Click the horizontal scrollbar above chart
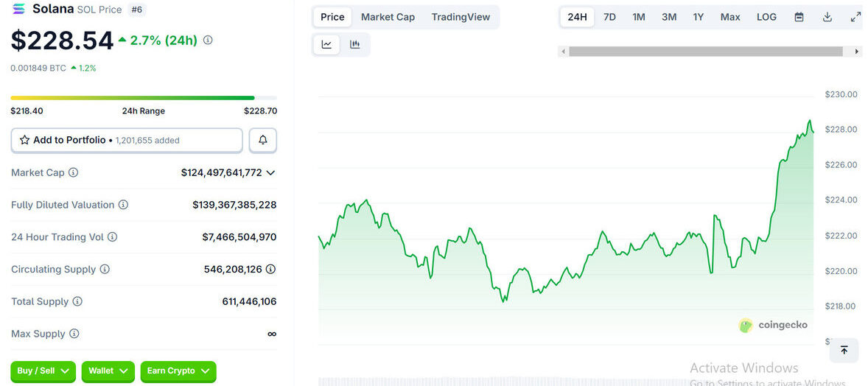 (x=705, y=52)
